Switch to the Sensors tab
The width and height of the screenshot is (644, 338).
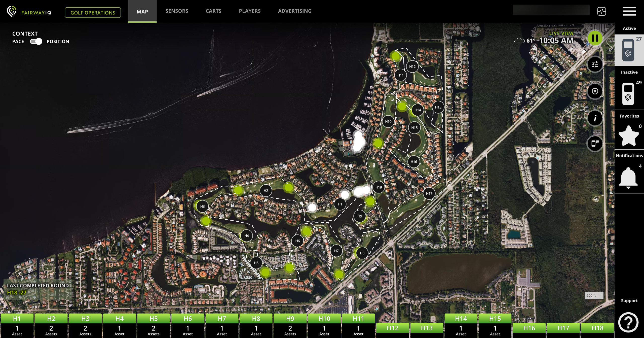(177, 11)
